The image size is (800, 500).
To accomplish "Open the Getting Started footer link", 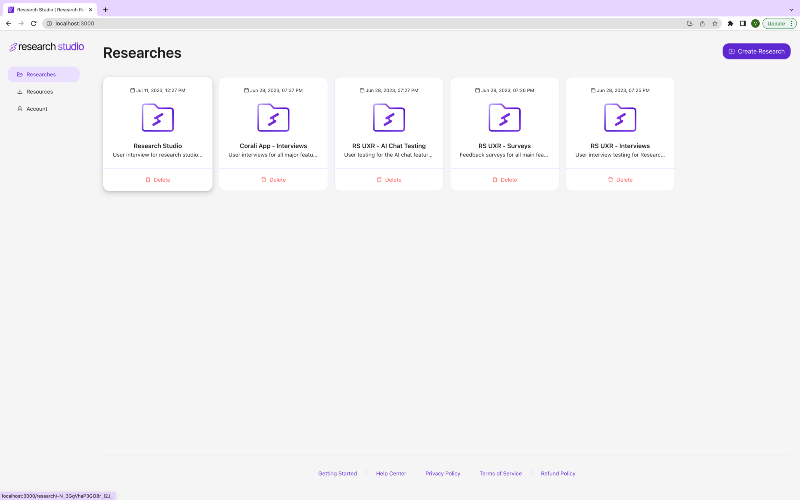I will 337,473.
